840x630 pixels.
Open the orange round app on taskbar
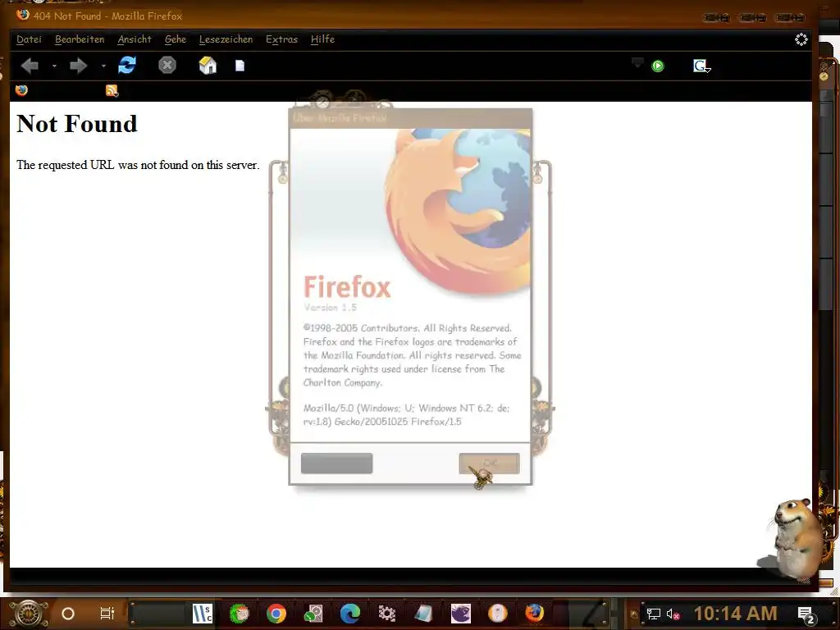[x=498, y=614]
